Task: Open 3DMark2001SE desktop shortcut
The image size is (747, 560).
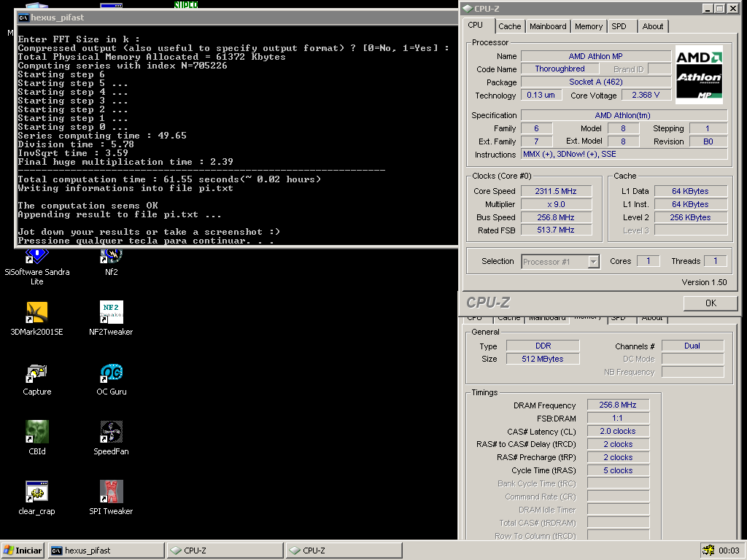Action: [36, 318]
